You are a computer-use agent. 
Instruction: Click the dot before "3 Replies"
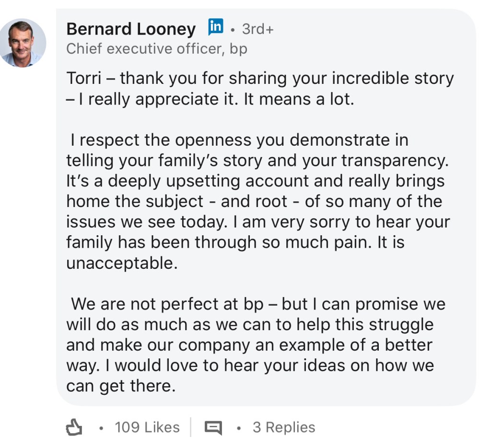coord(238,428)
